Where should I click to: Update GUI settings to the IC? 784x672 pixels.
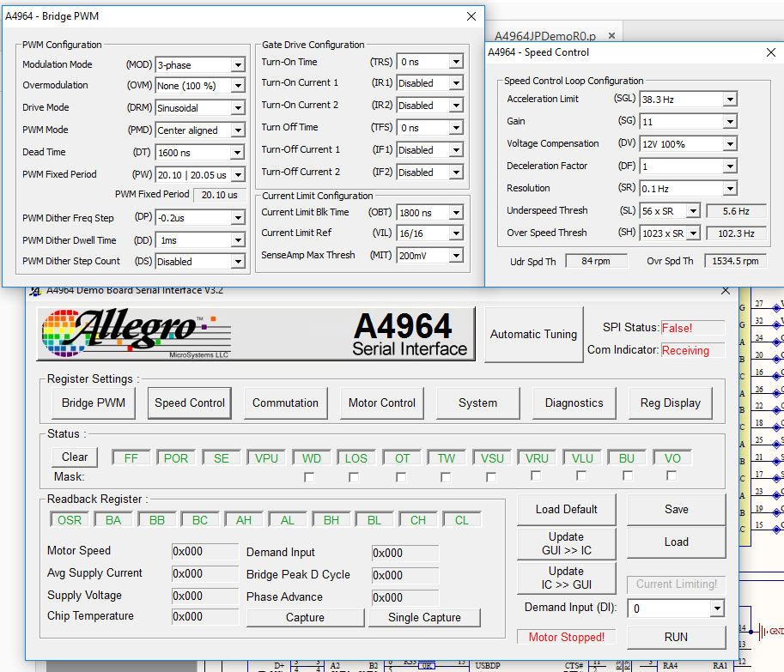[x=567, y=543]
